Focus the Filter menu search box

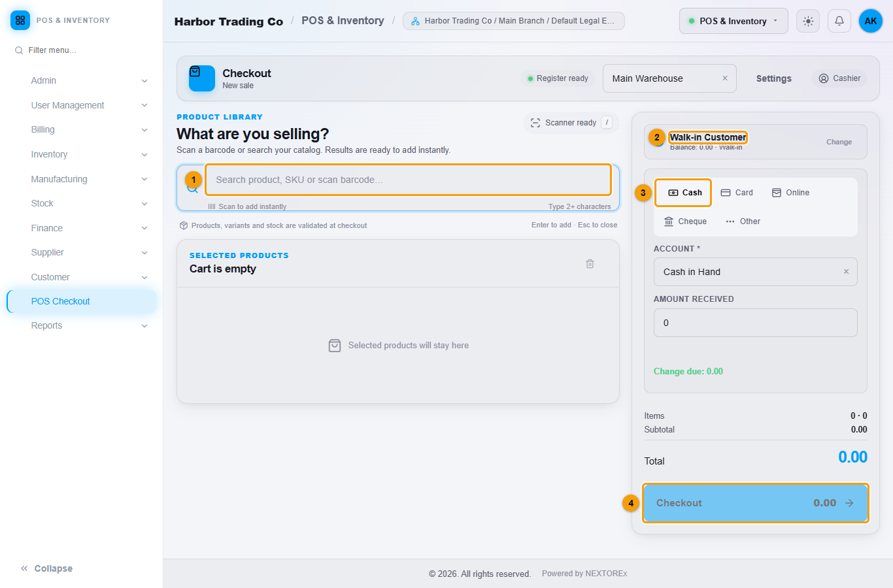[x=82, y=50]
